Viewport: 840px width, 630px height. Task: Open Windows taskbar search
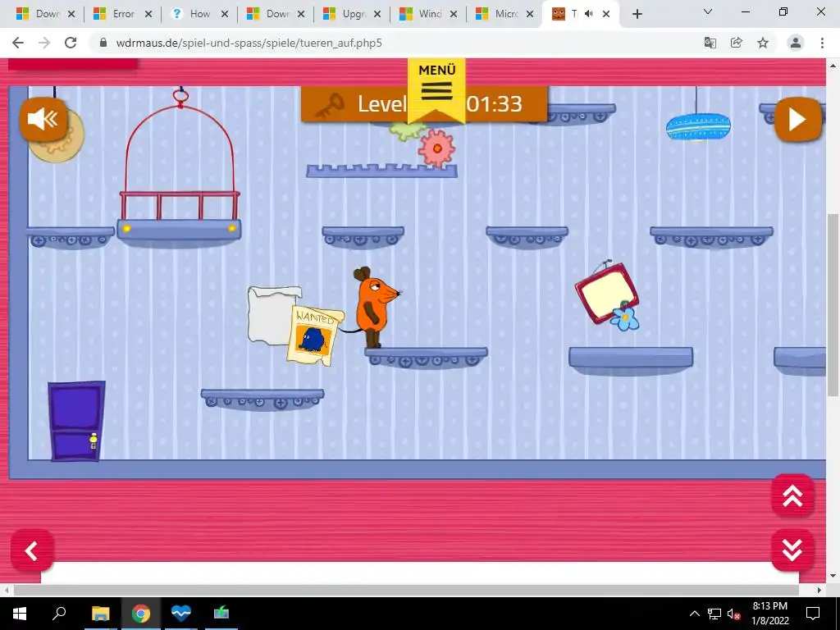(x=59, y=614)
